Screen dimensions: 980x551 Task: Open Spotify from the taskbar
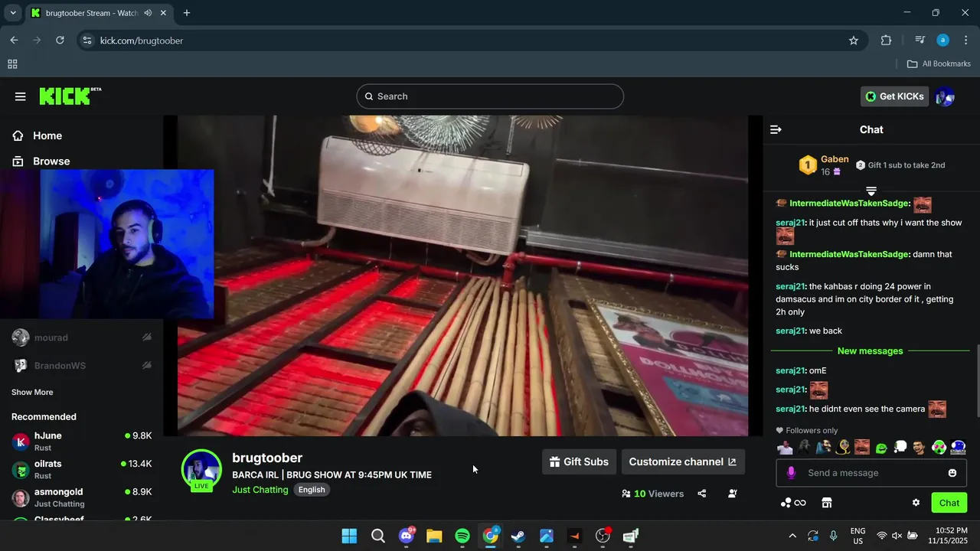pyautogui.click(x=462, y=536)
